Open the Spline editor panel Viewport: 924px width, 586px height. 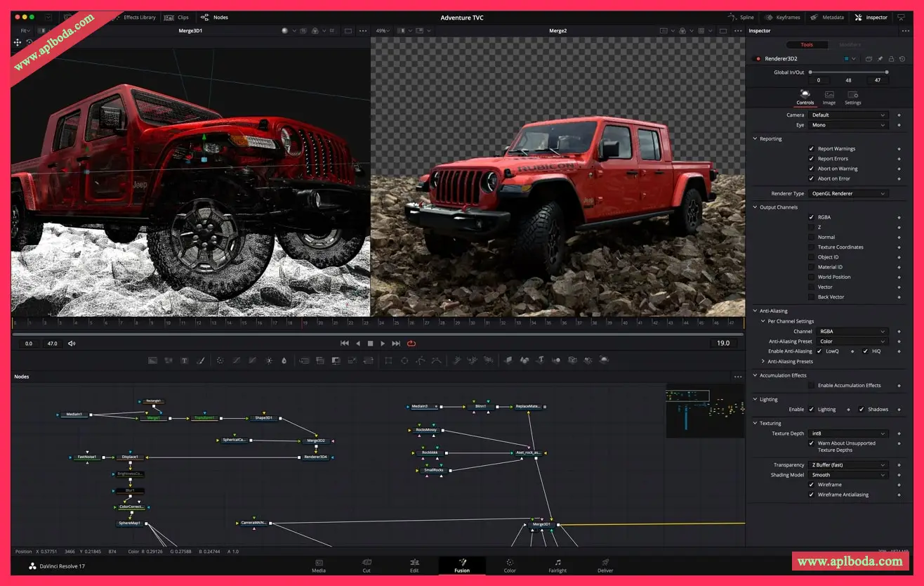tap(741, 17)
